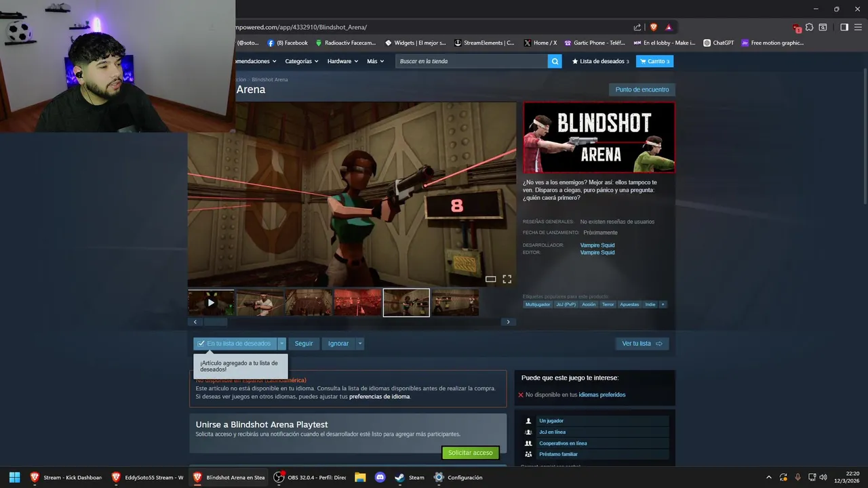Viewport: 868px width, 488px height.
Task: Enter fullscreen on the media viewer
Action: click(x=507, y=279)
